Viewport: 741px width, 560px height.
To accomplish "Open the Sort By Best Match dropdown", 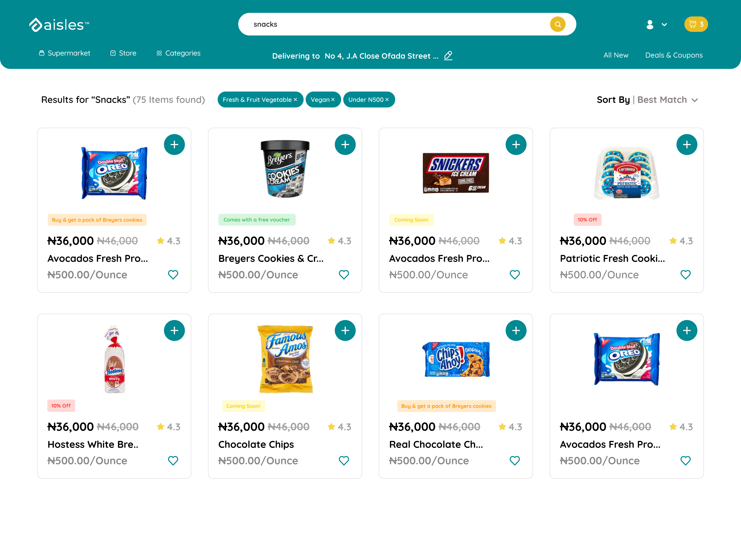I will click(647, 100).
